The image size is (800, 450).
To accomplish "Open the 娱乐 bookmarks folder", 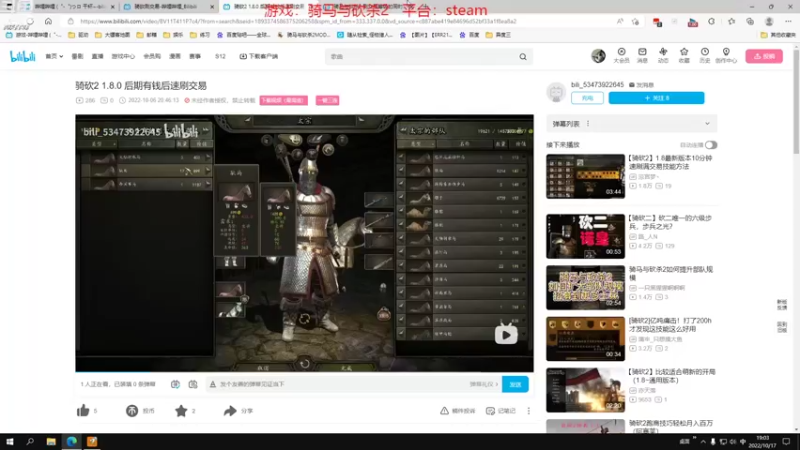I will pos(173,35).
